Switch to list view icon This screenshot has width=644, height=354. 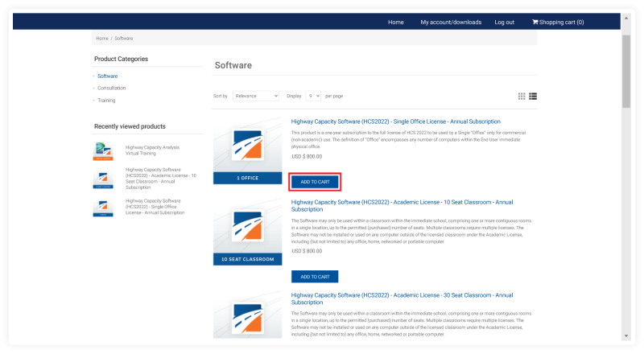(533, 96)
